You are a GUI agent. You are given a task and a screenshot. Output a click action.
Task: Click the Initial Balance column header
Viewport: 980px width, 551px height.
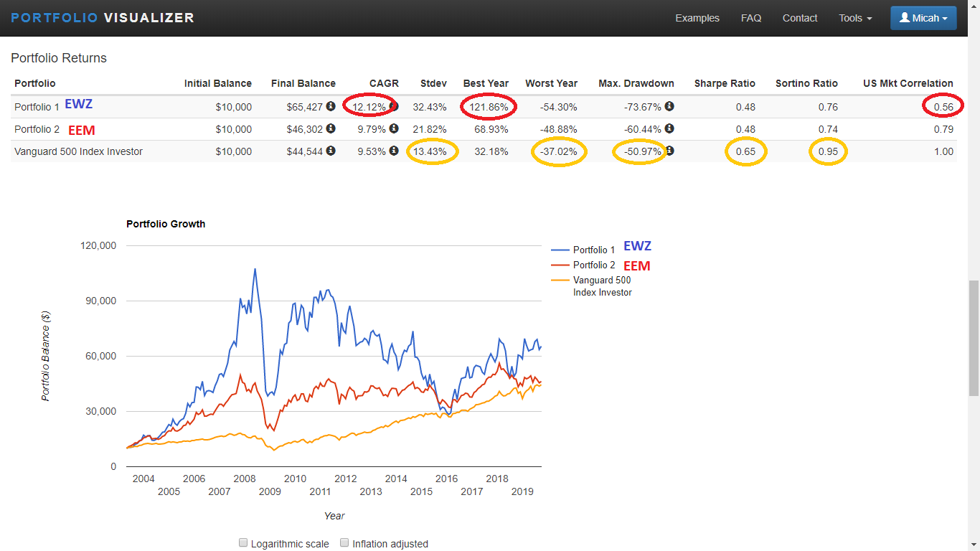[218, 83]
